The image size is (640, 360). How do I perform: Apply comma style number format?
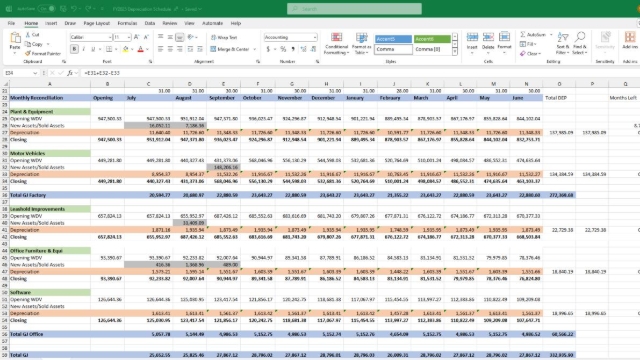pos(293,49)
